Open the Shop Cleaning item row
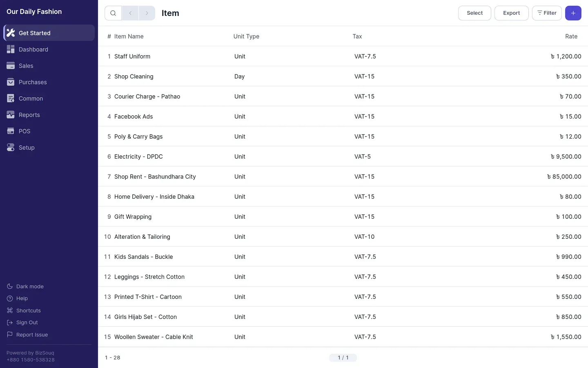Screen dimensions: 588x368 point(343,76)
